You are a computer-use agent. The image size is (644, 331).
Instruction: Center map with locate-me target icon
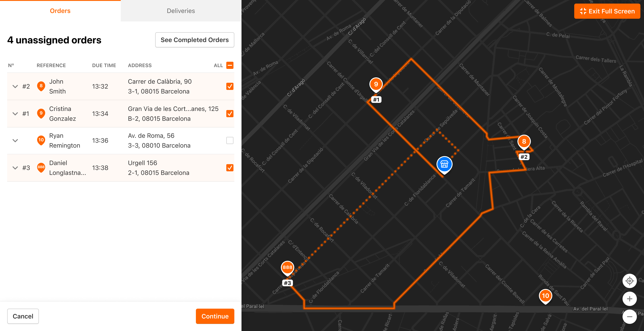pyautogui.click(x=629, y=281)
